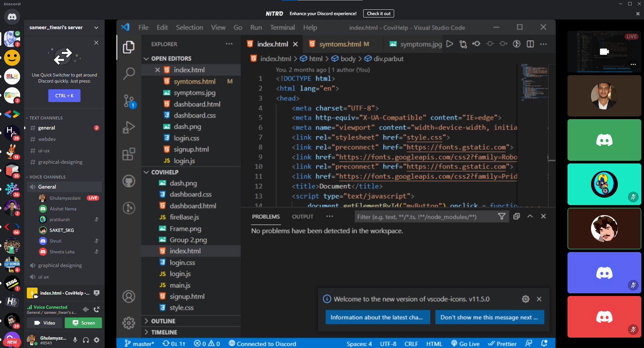Toggle screen sharing with Screen button
The width and height of the screenshot is (644, 348).
pyautogui.click(x=83, y=323)
